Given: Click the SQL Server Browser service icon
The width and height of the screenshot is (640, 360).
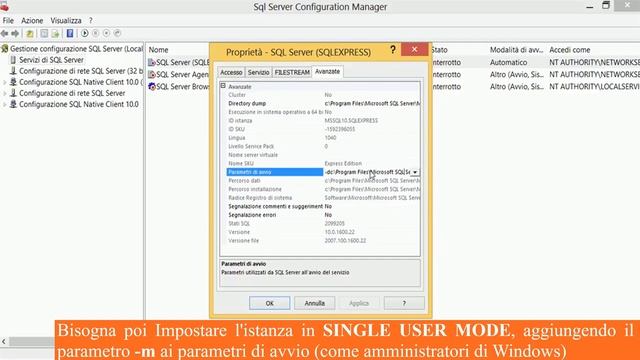Looking at the screenshot, I should 152,87.
